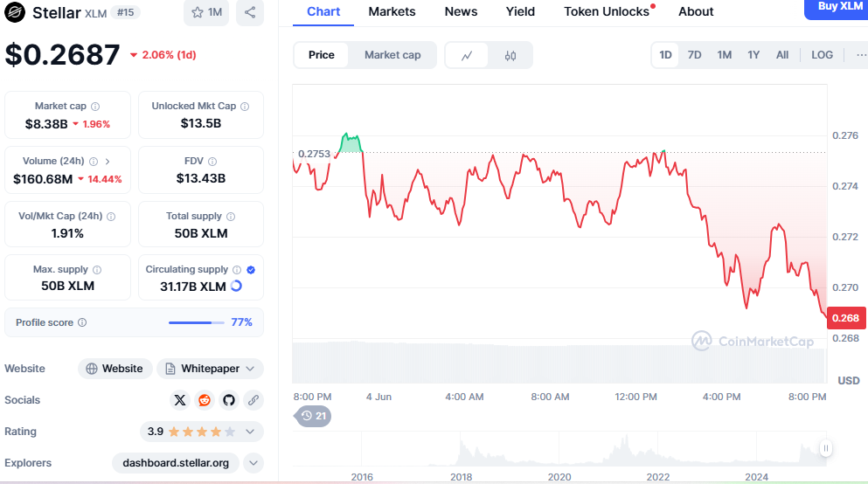Switch to line chart view icon
The image size is (868, 484).
click(467, 55)
